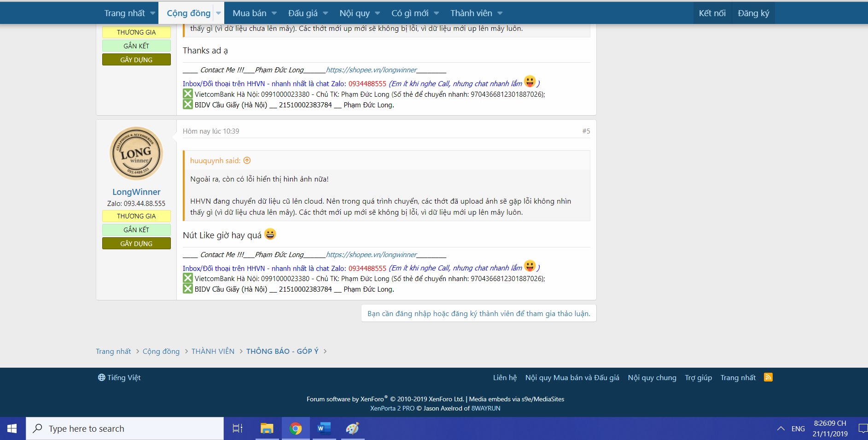Click the LongWinner avatar image in post #5

136,153
